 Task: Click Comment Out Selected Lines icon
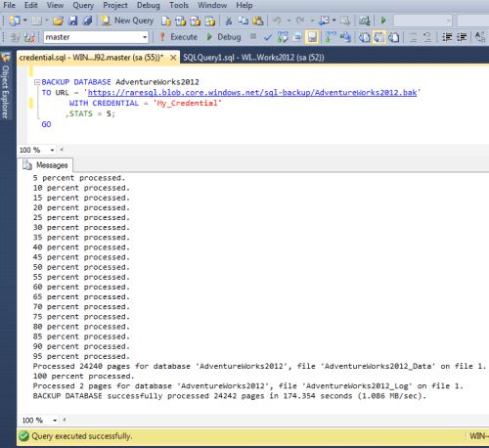[x=413, y=37]
